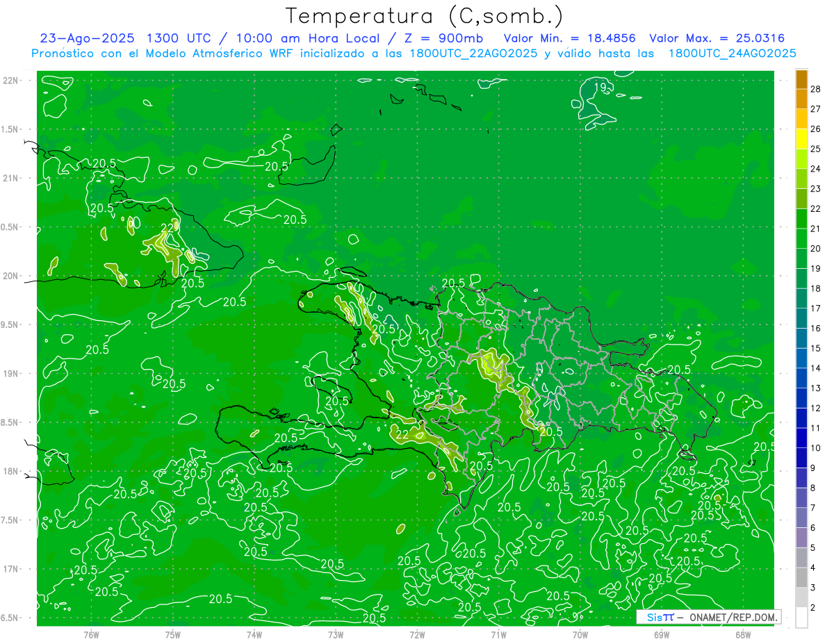Click the "22" contour label over eastern Cuba
Viewport: 834px width, 644px height.
pyautogui.click(x=167, y=226)
